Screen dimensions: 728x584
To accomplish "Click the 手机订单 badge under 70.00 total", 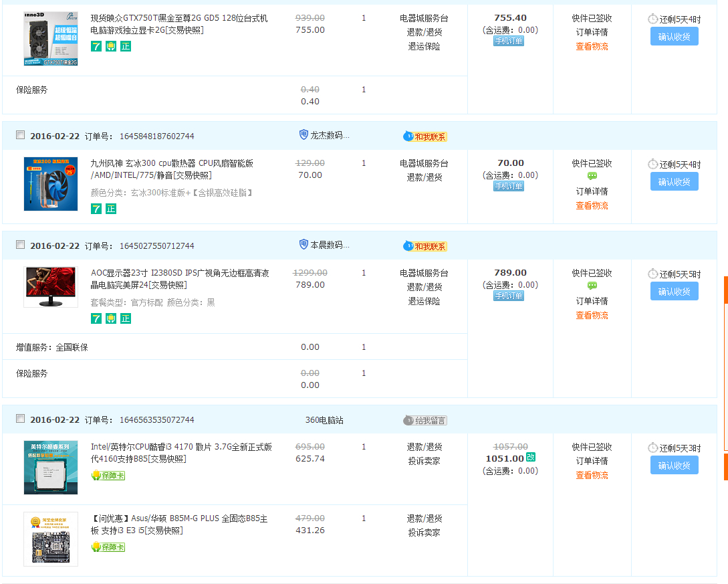I will (509, 187).
